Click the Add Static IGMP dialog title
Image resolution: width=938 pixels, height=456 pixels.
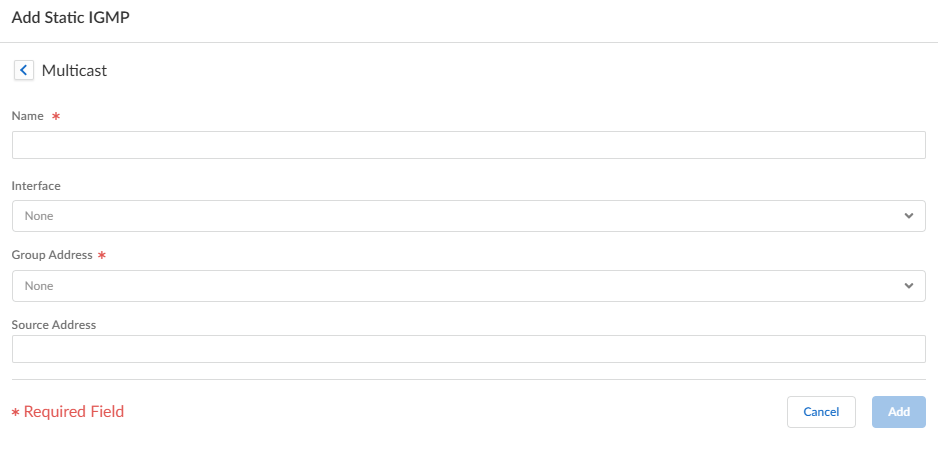click(x=70, y=18)
